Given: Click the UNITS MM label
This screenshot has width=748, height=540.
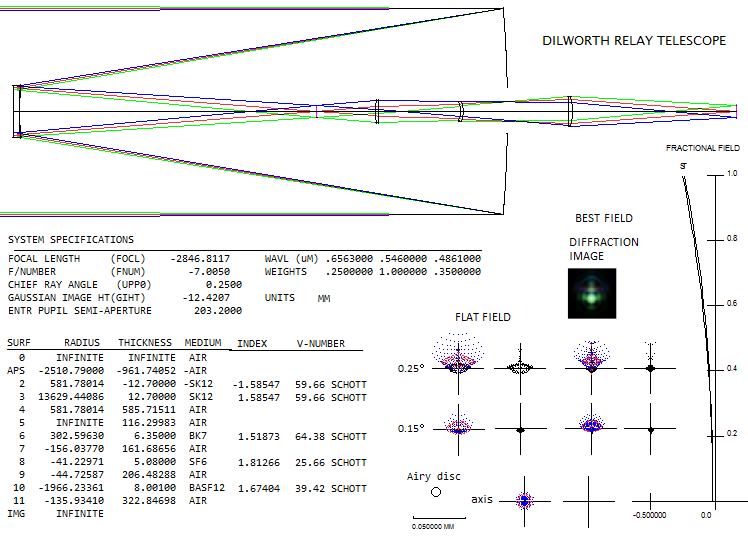Looking at the screenshot, I should click(x=298, y=298).
